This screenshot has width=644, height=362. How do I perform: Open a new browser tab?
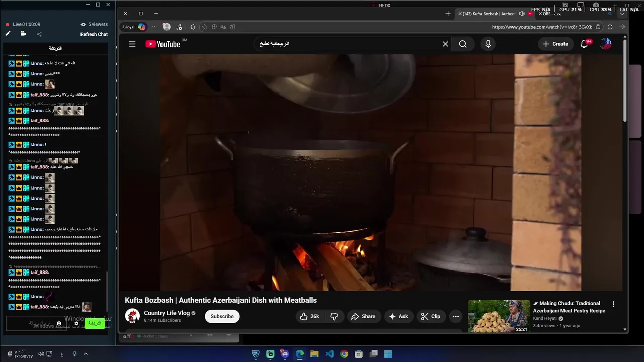click(x=448, y=14)
